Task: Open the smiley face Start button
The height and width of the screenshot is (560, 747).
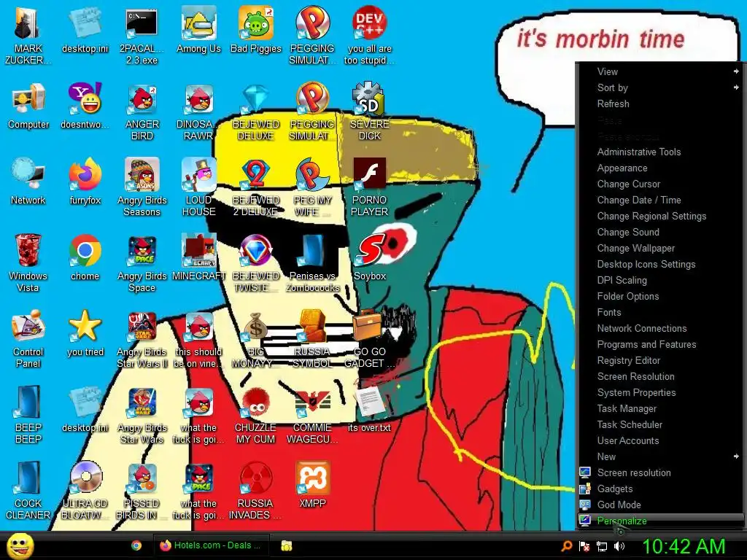Action: click(20, 545)
